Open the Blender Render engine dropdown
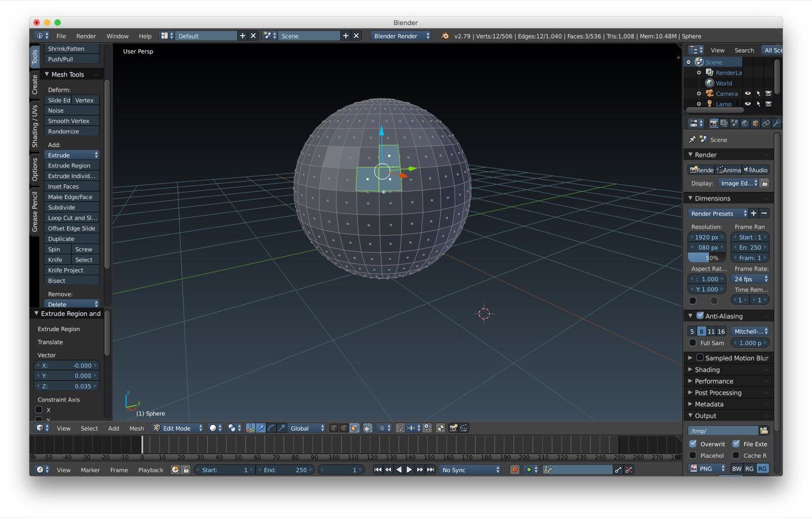812x518 pixels. [x=401, y=36]
